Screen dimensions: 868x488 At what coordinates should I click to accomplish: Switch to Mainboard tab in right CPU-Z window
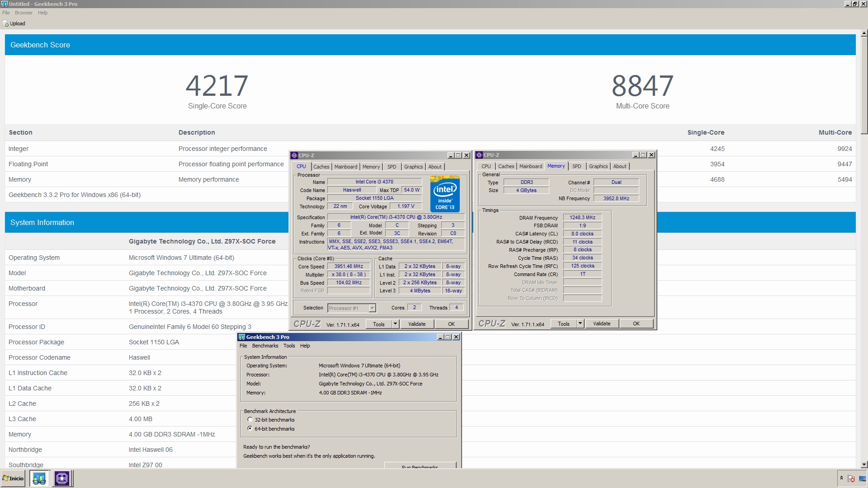(531, 166)
